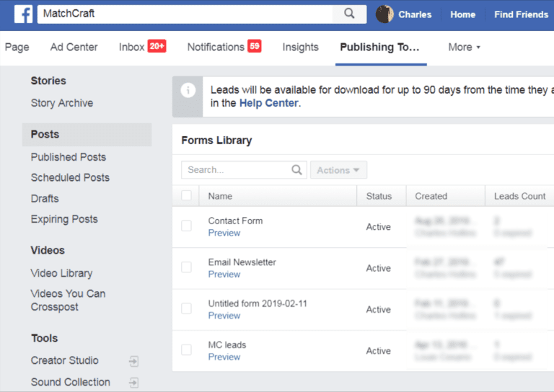Click the Contact Form name text
The width and height of the screenshot is (554, 392).
pyautogui.click(x=235, y=221)
